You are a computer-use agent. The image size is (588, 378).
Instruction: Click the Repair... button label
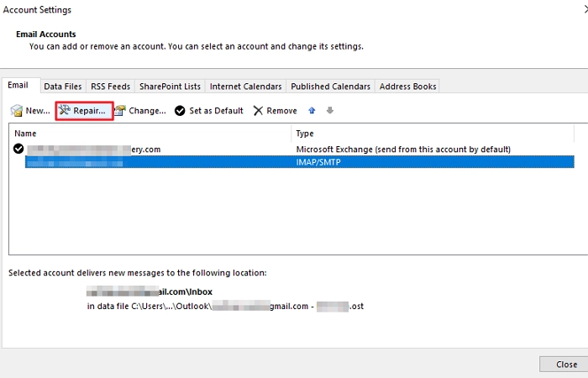tap(89, 111)
